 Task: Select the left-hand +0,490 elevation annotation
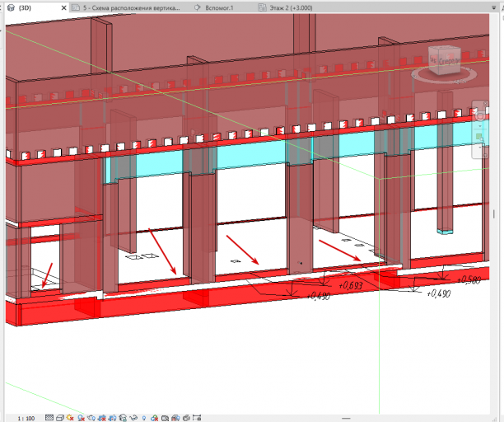click(319, 296)
